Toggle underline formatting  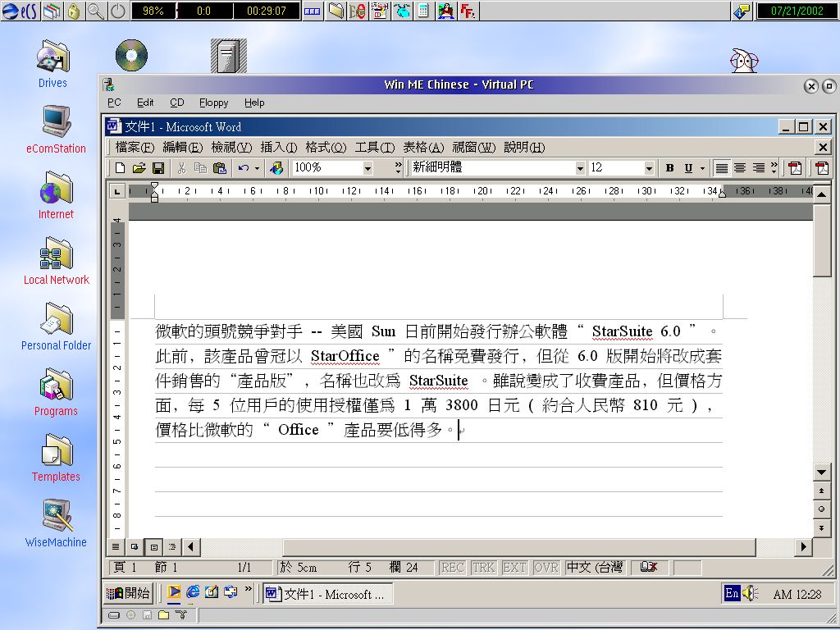[688, 168]
